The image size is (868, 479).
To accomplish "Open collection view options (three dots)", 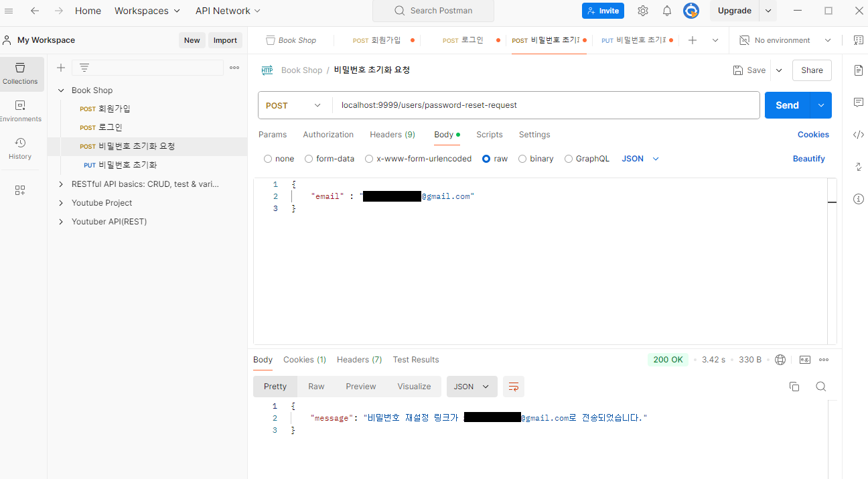I will point(234,68).
